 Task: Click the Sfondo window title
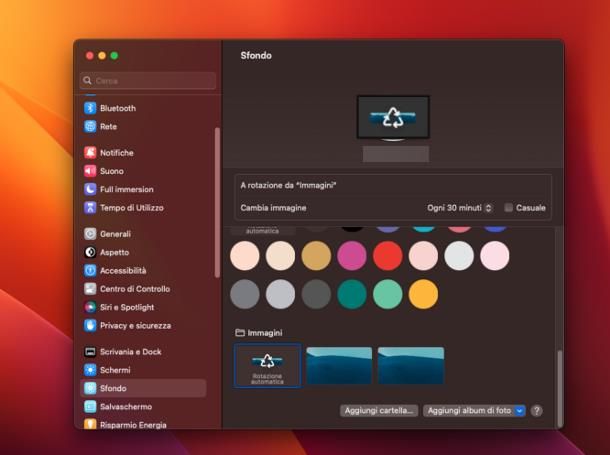[256, 55]
